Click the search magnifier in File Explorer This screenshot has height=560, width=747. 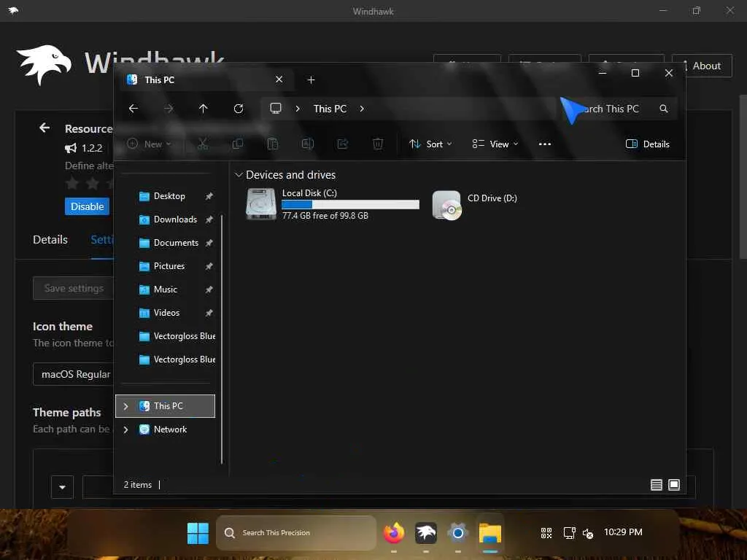click(664, 109)
